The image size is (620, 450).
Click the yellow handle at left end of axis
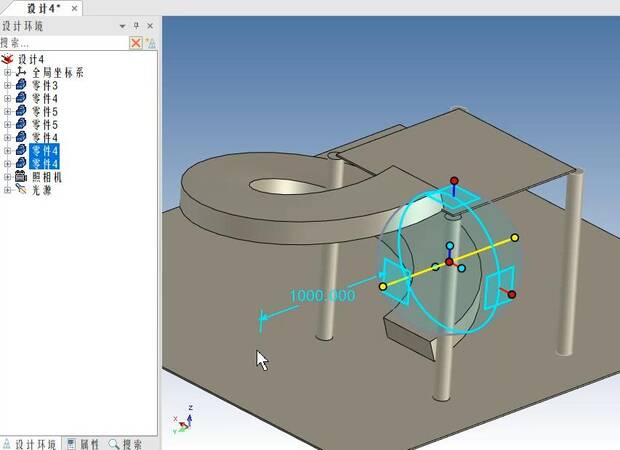pos(383,286)
